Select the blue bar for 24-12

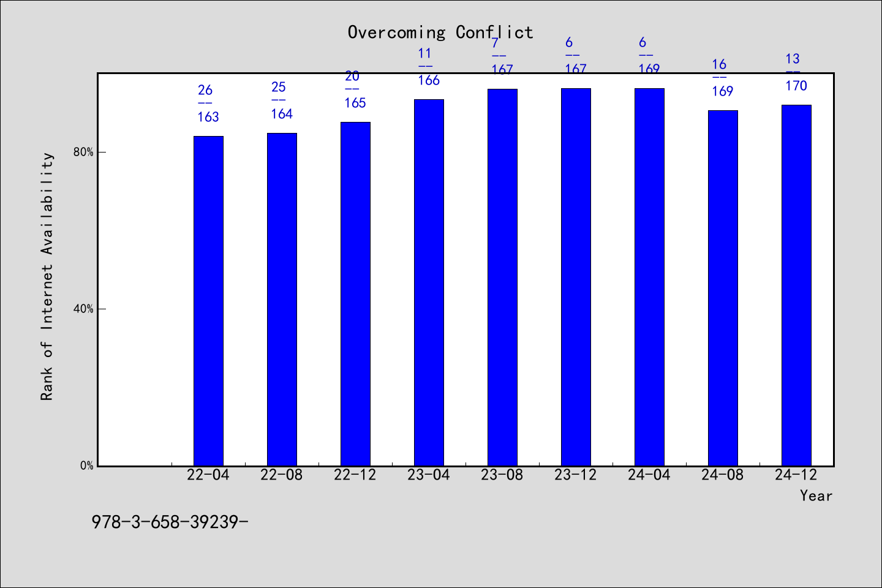pyautogui.click(x=796, y=285)
